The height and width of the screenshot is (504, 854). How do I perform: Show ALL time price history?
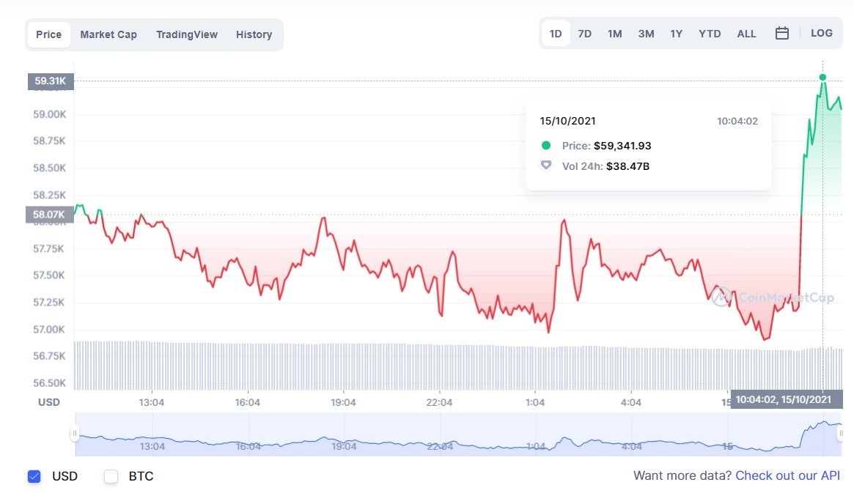pos(746,34)
